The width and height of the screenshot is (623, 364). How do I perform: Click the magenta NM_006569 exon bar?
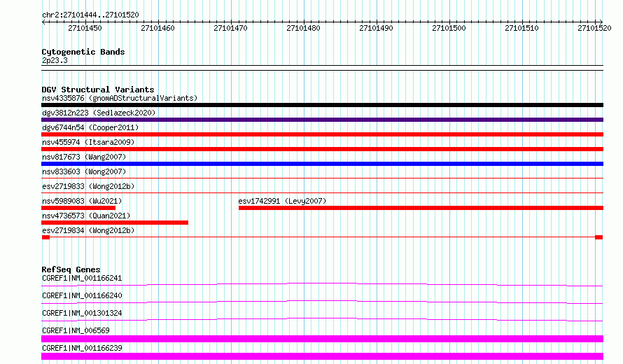pyautogui.click(x=322, y=339)
